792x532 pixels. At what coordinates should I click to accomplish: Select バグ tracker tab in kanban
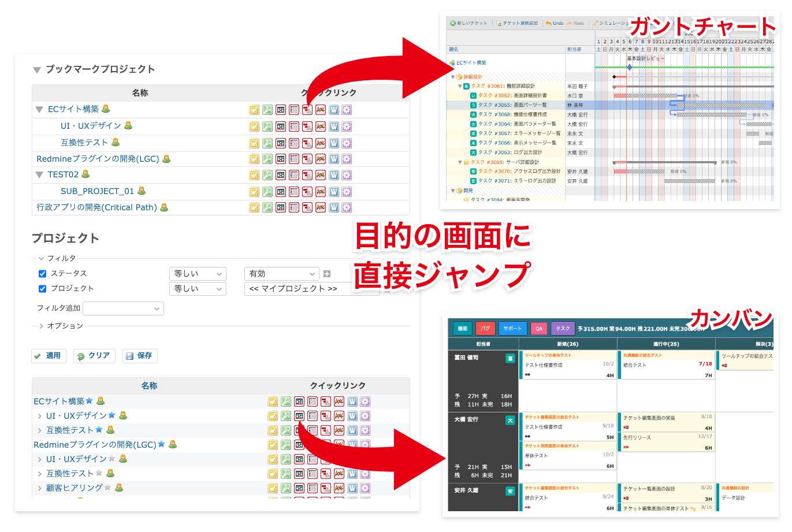[485, 328]
